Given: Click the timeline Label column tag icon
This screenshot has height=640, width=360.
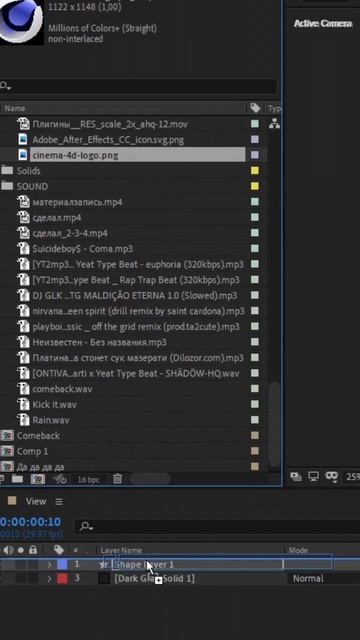Looking at the screenshot, I should [59, 550].
